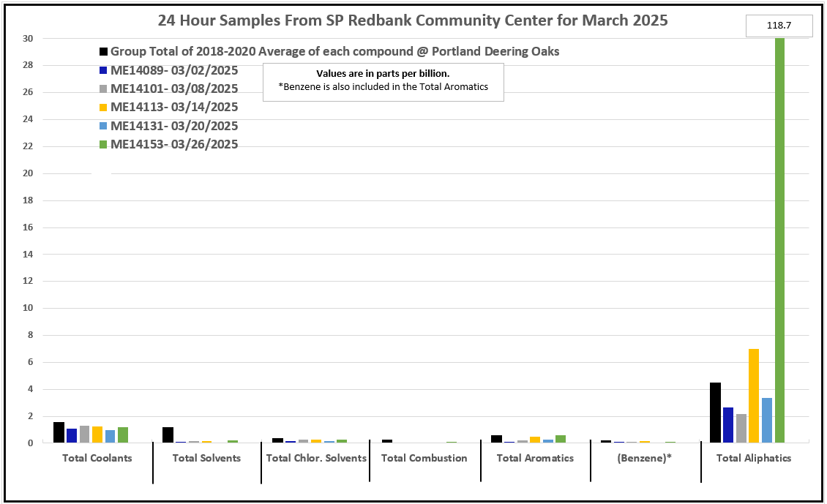Screen dimensions: 827x504
Task: Click the black bar in Total Coolants
Action: [59, 432]
